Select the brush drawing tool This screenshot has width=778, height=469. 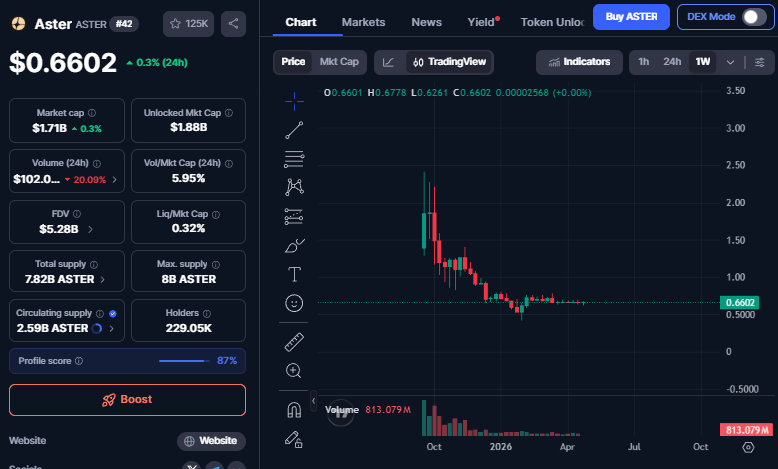click(294, 245)
